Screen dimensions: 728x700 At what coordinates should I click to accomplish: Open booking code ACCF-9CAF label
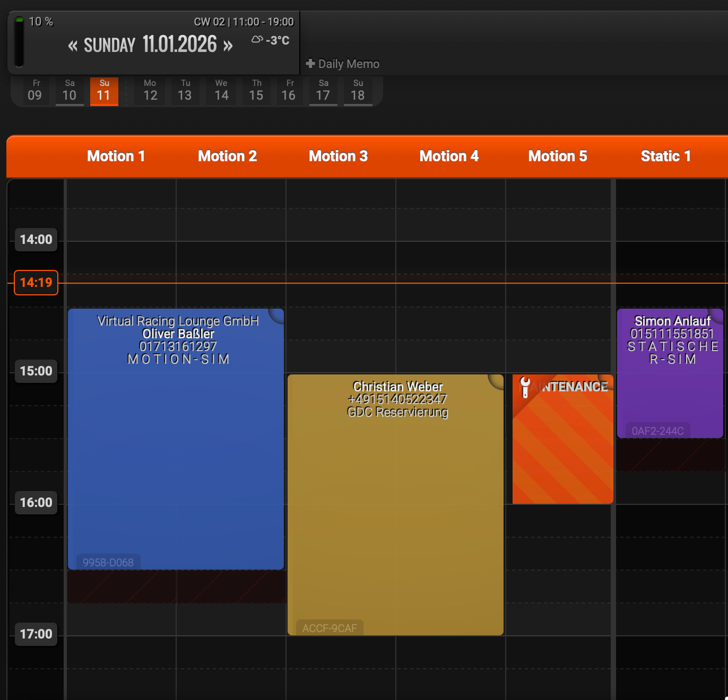point(330,628)
